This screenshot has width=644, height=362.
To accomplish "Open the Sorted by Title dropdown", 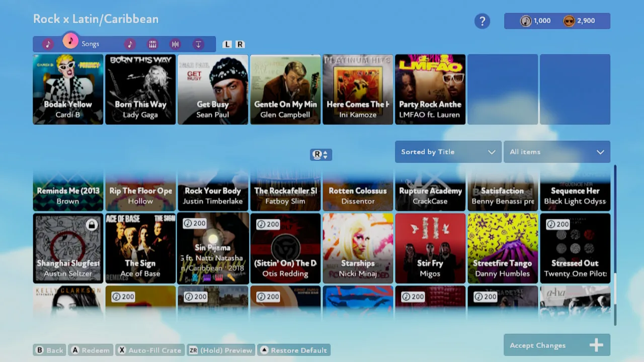I will [448, 152].
